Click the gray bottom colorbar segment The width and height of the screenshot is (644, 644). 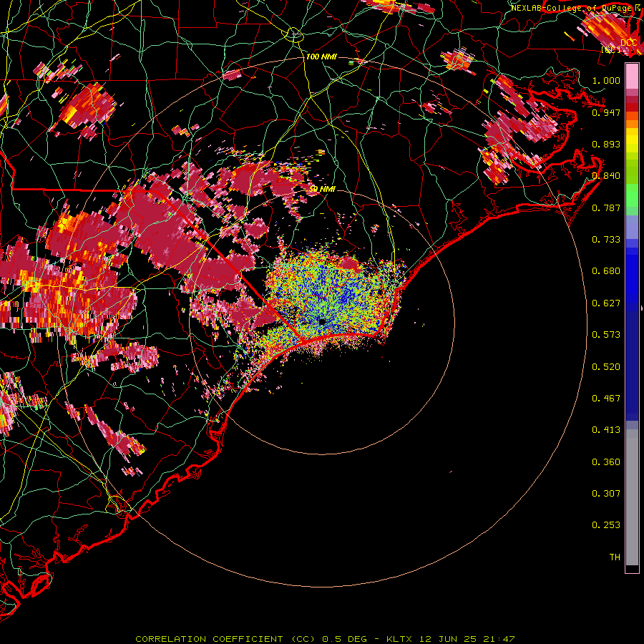tap(632, 497)
